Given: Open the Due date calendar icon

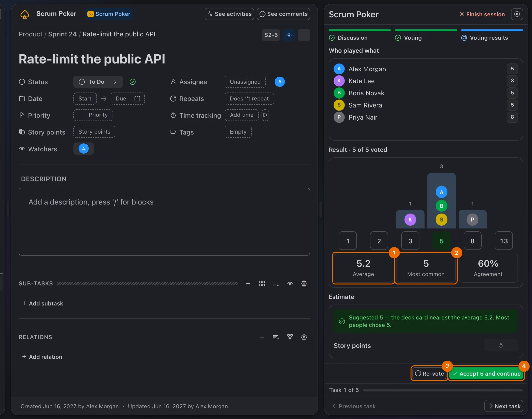Looking at the screenshot, I should pos(137,99).
